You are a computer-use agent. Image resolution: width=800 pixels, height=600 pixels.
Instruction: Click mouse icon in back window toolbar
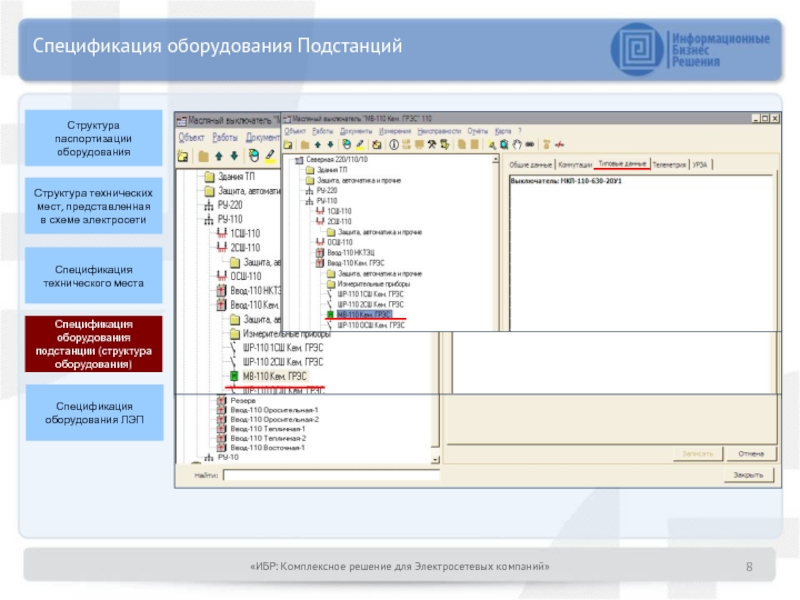[x=254, y=156]
